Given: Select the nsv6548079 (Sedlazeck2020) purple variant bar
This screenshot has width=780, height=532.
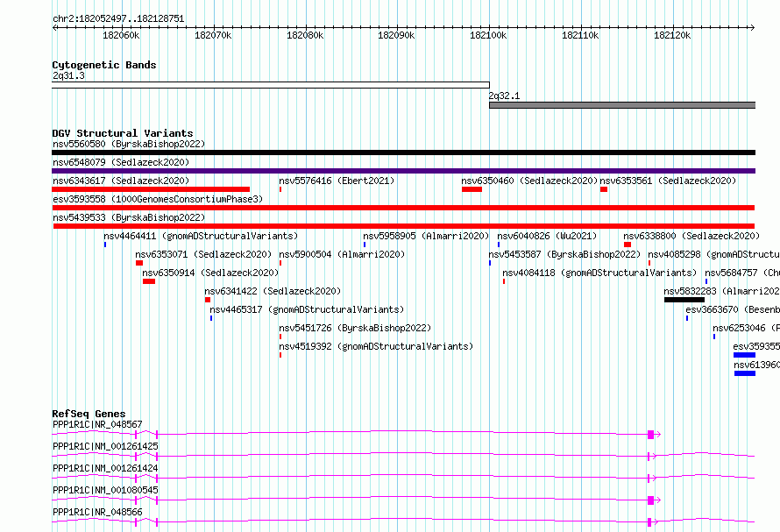Looking at the screenshot, I should (403, 171).
